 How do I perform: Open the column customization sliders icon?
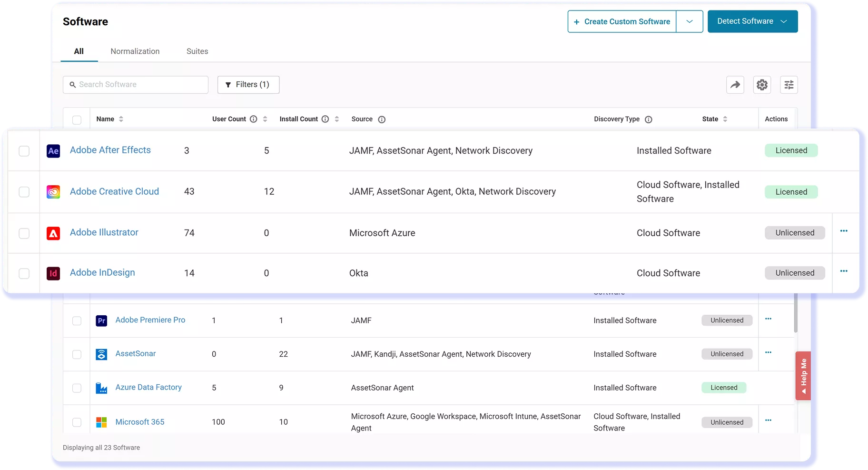pyautogui.click(x=789, y=85)
